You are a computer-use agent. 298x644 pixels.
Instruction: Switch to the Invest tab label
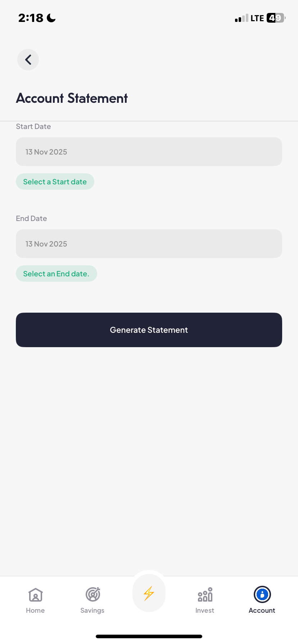pyautogui.click(x=205, y=611)
